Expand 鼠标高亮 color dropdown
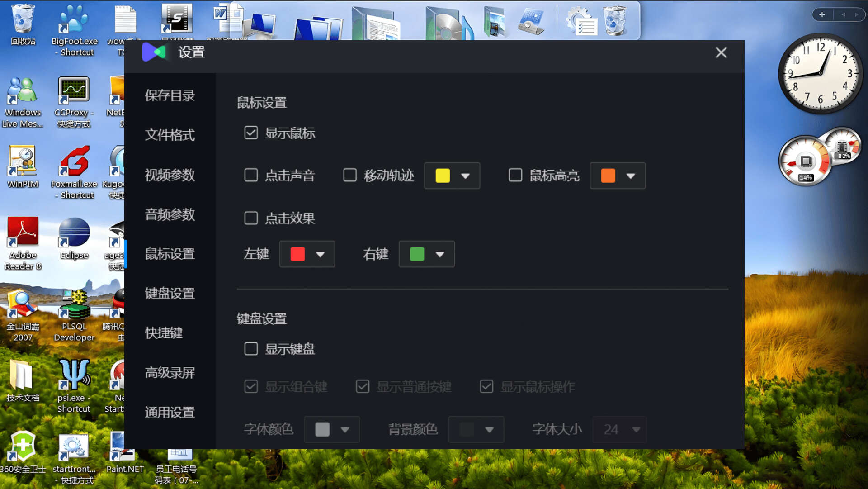This screenshot has width=868, height=489. (630, 176)
